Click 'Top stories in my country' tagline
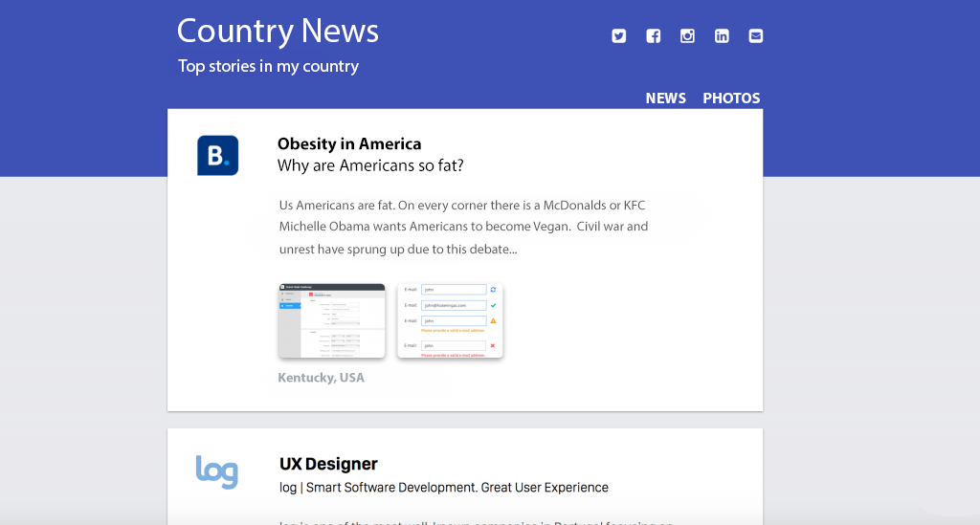 coord(268,66)
